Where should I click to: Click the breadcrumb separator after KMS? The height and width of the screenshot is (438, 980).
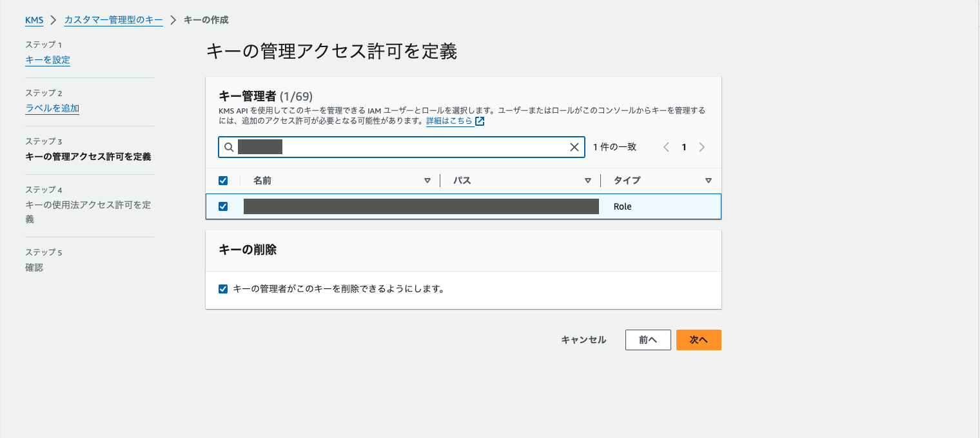(52, 20)
